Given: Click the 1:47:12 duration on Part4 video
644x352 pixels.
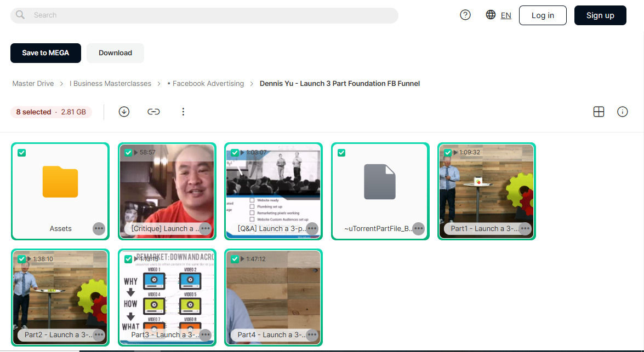Looking at the screenshot, I should pos(256,259).
